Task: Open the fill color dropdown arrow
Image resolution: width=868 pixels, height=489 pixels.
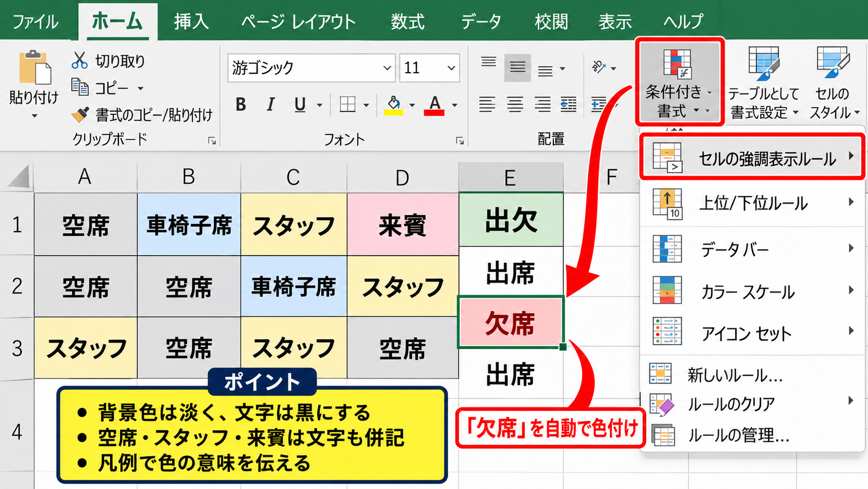Action: (412, 105)
